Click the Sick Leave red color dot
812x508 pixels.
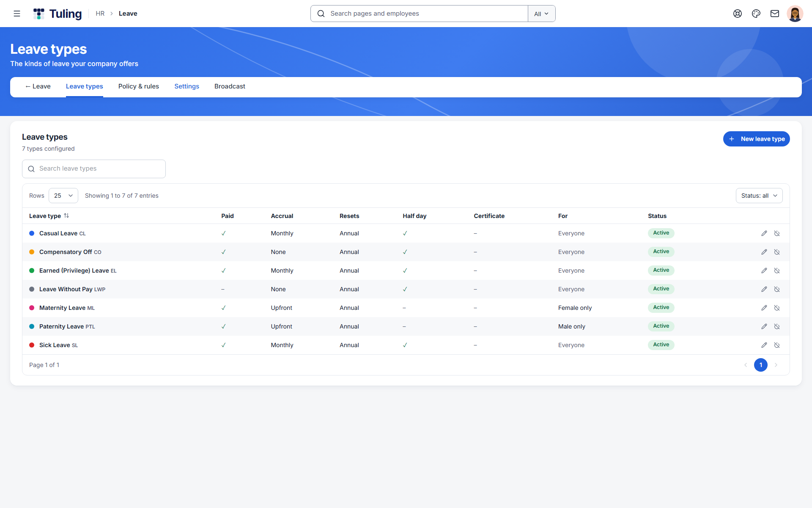tap(32, 345)
